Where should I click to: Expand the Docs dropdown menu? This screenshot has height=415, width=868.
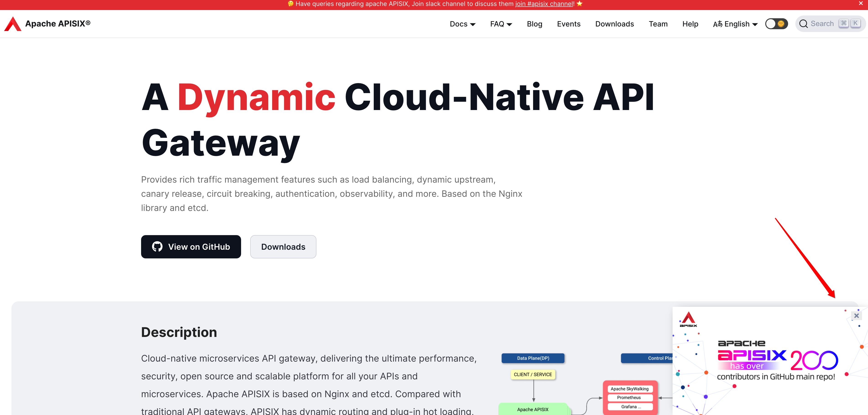[462, 24]
